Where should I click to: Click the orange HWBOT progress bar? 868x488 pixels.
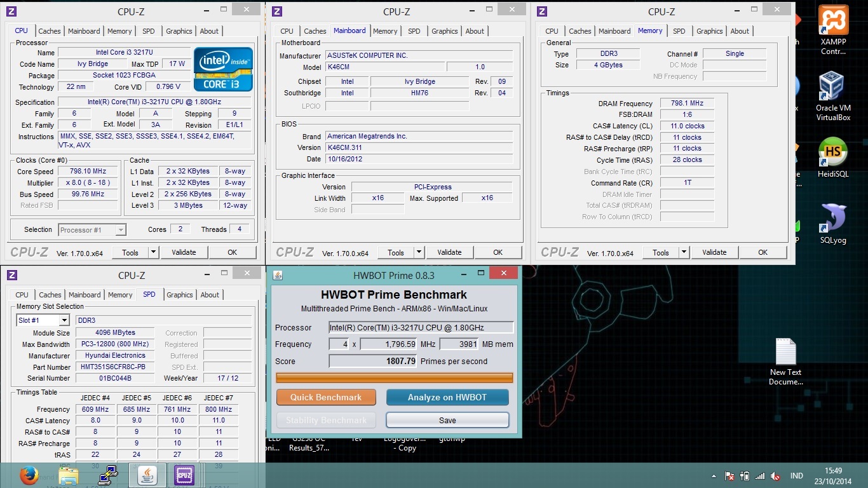tap(394, 377)
